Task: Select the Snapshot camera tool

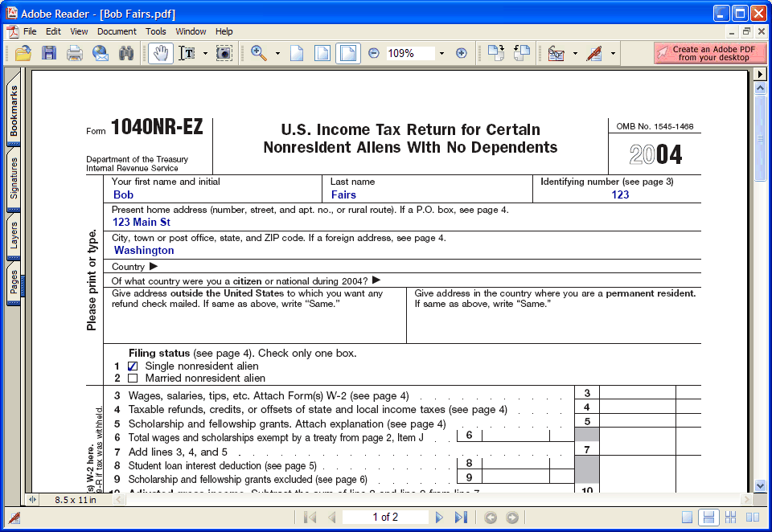Action: click(x=224, y=53)
